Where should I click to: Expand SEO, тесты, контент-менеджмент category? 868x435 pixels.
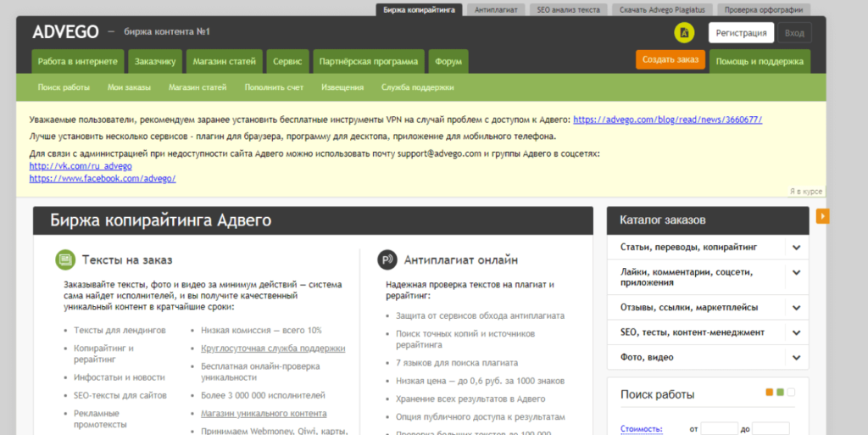tap(796, 332)
